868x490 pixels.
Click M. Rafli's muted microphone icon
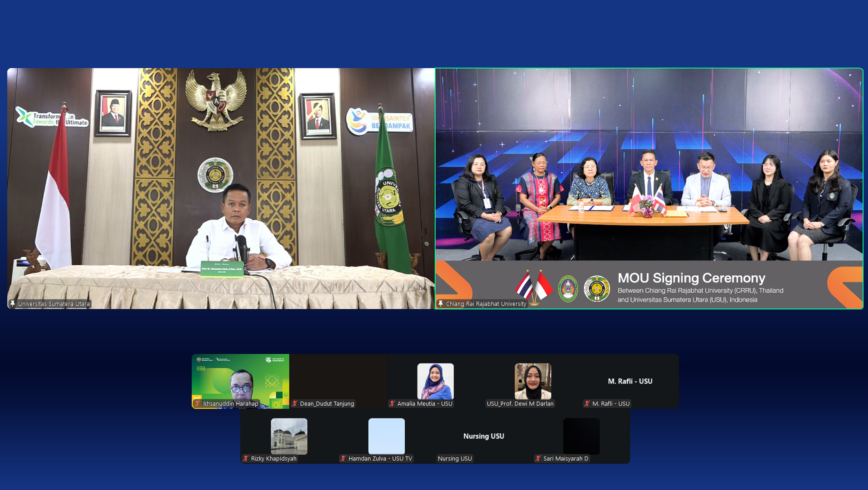pyautogui.click(x=587, y=403)
